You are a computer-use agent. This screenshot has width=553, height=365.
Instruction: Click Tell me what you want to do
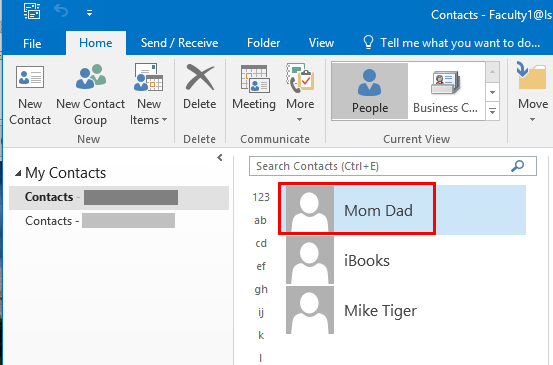(460, 43)
